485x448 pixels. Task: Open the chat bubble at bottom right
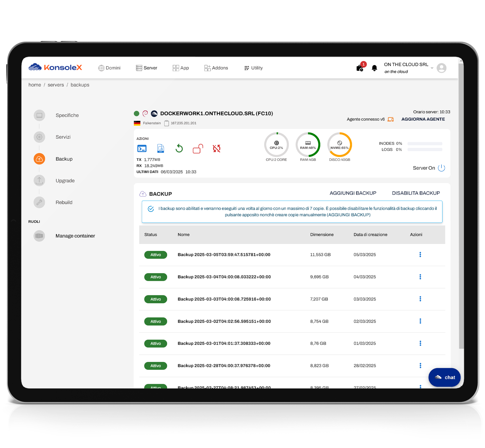coord(444,377)
